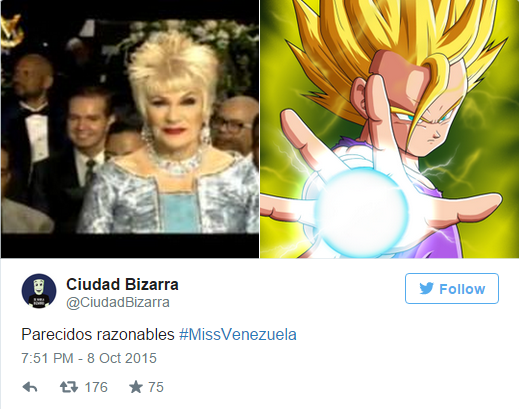View the 176 retweets count
The image size is (519, 409).
click(x=96, y=387)
